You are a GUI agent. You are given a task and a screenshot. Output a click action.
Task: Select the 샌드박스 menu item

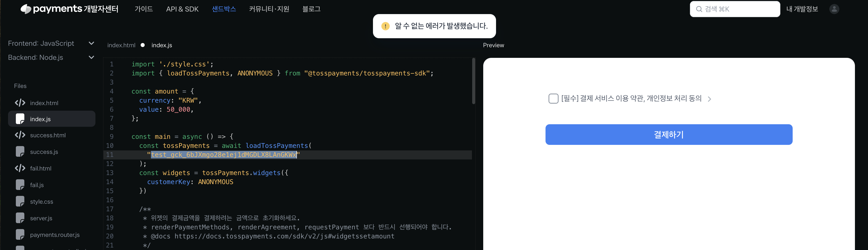point(224,9)
